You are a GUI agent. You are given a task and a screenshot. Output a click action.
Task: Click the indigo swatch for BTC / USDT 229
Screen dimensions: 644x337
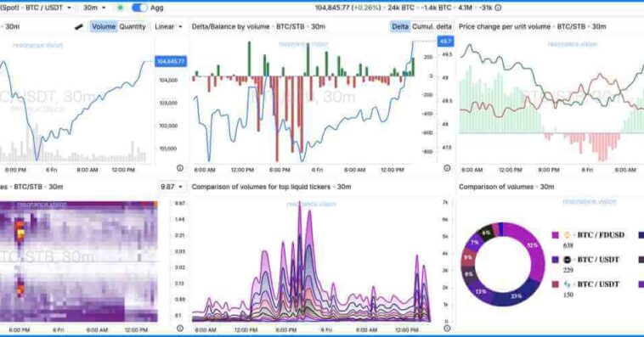[556, 260]
